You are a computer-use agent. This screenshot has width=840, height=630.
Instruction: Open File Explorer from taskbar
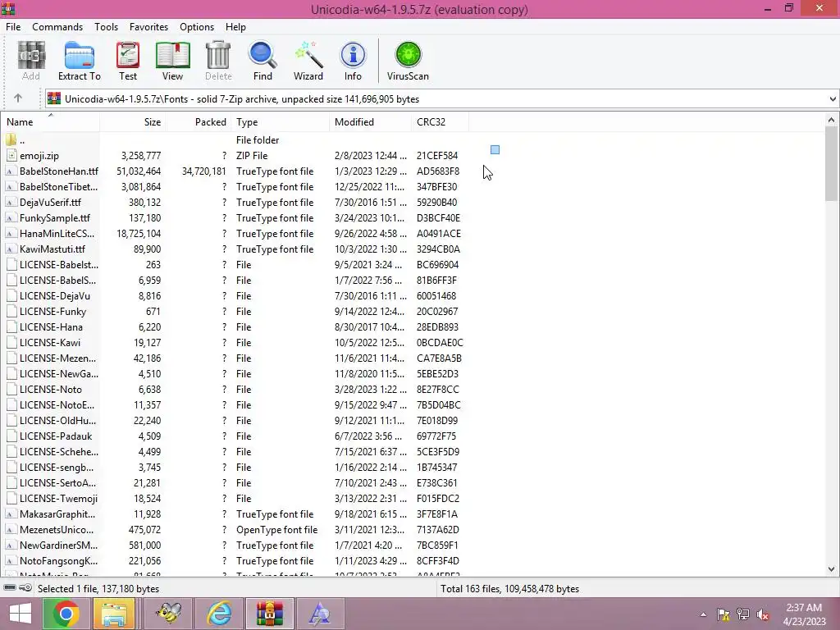tap(114, 614)
